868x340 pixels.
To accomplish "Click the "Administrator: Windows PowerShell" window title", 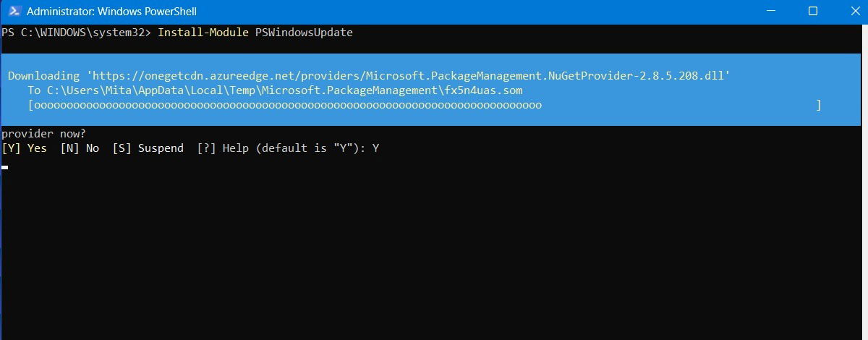I will click(111, 12).
